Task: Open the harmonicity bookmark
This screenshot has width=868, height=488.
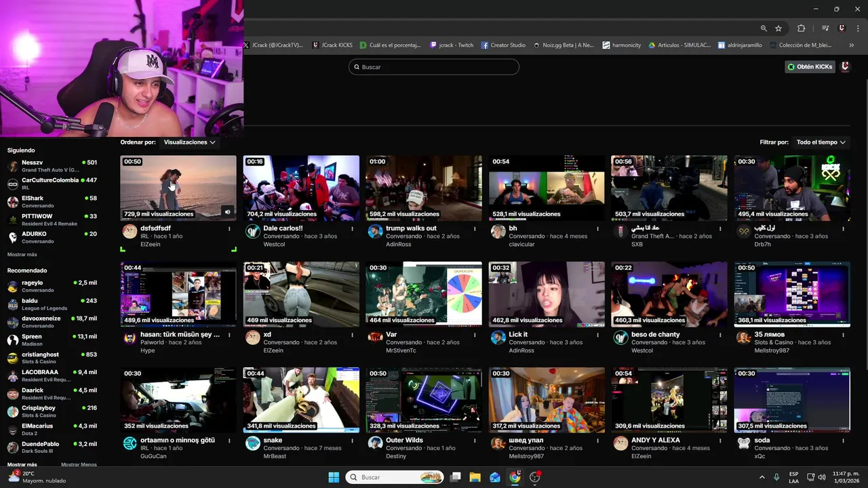Action: pyautogui.click(x=622, y=45)
